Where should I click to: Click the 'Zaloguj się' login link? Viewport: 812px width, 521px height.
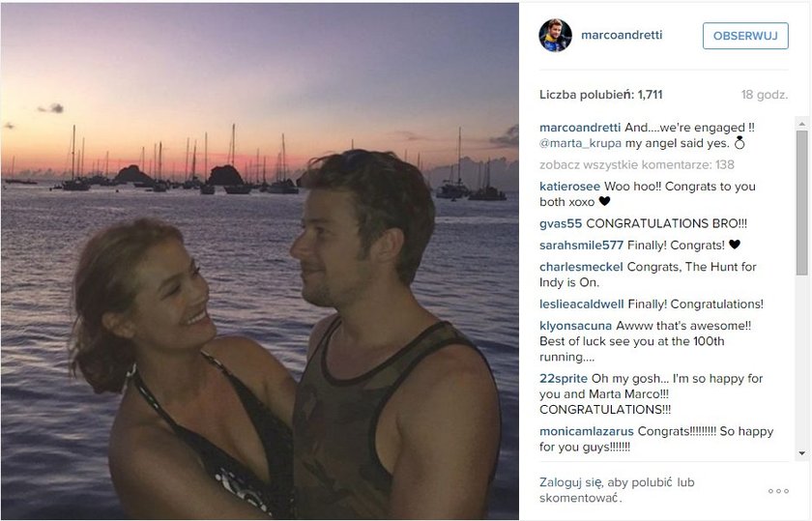(570, 482)
